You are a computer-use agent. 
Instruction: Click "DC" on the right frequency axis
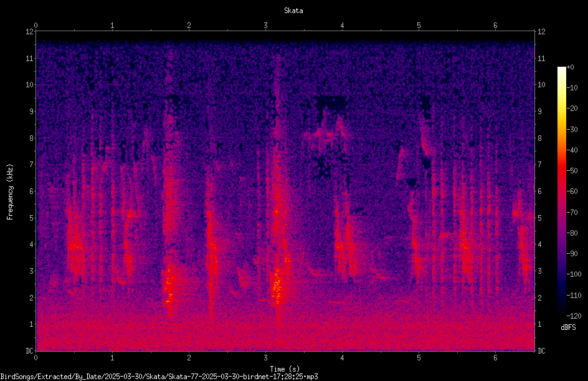click(541, 351)
